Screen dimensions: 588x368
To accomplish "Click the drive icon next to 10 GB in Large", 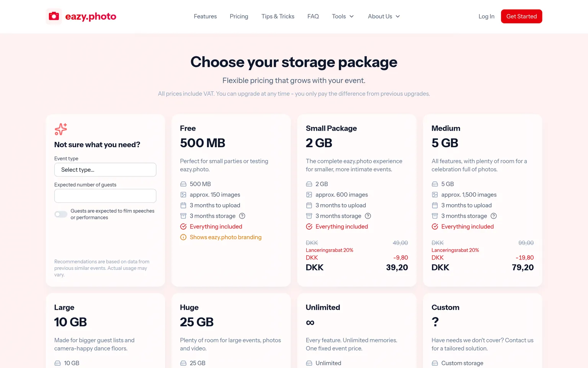I will [x=57, y=363].
